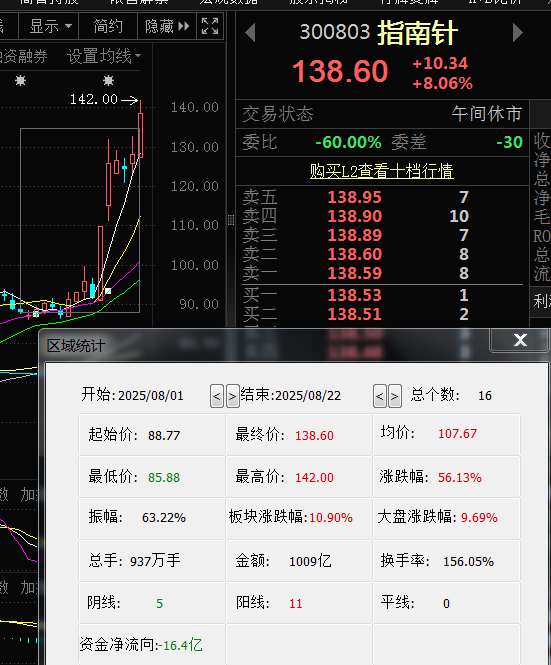
Task: Move end date earlier with < button
Action: (380, 397)
